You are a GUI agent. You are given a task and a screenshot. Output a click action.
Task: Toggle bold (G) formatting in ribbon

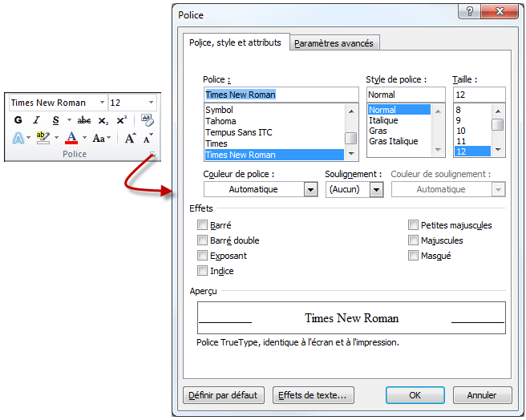click(x=18, y=120)
